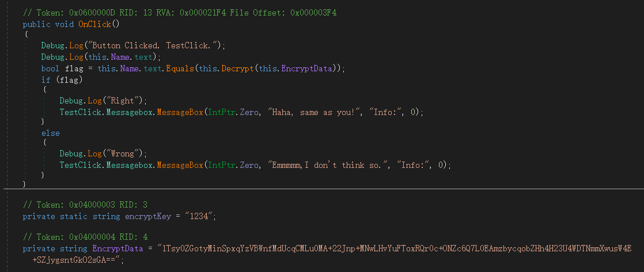Click the Token 0x0600000D comment line

coord(179,13)
